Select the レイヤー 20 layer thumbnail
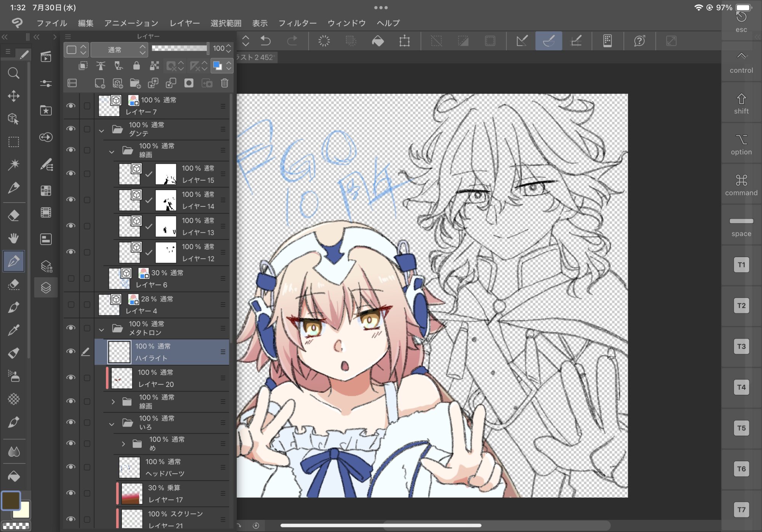Image resolution: width=762 pixels, height=532 pixels. pyautogui.click(x=122, y=378)
